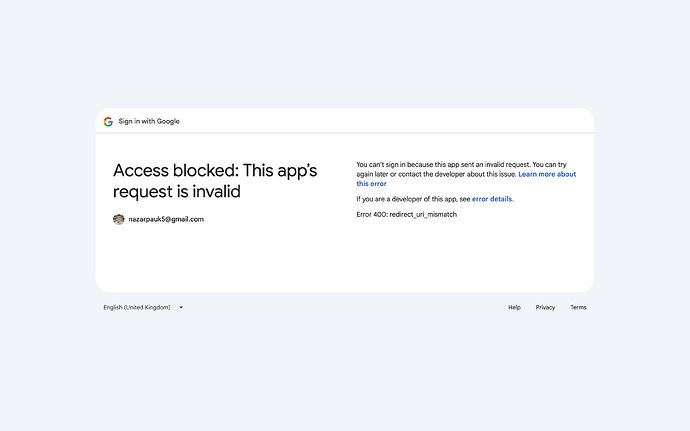Click "If you are a developer" sentence
The image size is (690, 431).
pyautogui.click(x=400, y=199)
